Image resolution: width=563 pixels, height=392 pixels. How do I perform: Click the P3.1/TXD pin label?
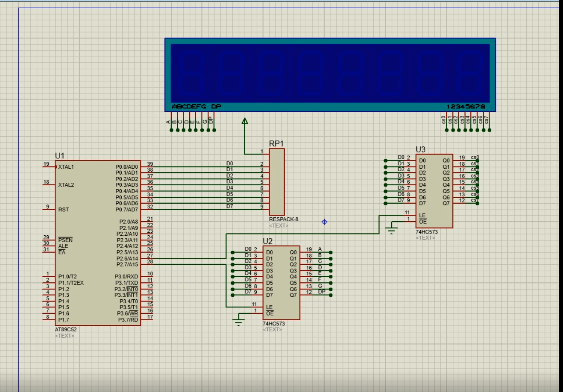click(126, 283)
